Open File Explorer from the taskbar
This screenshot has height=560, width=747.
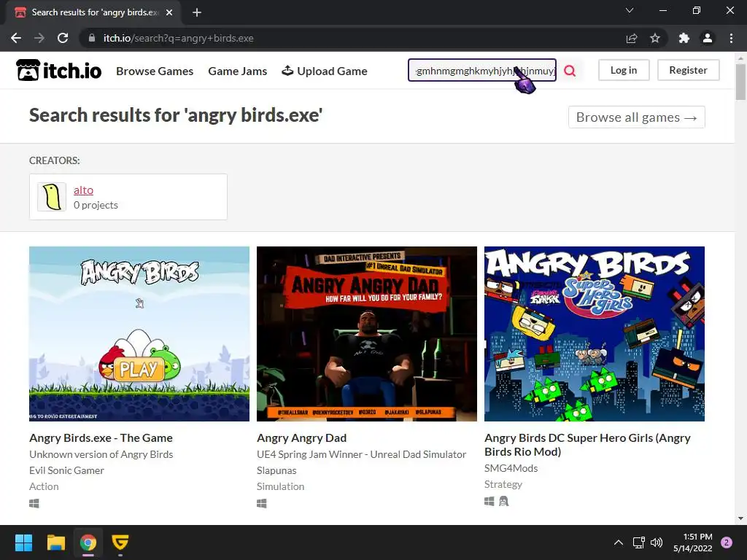(55, 542)
